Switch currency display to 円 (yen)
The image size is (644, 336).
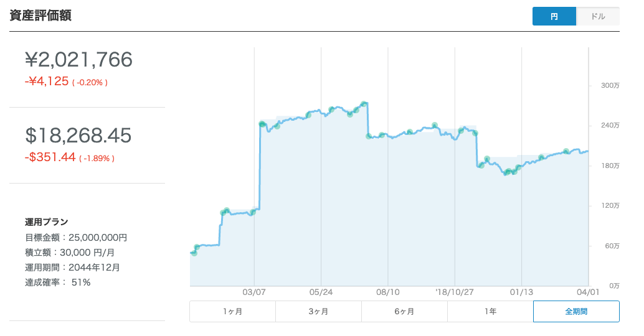pos(554,17)
